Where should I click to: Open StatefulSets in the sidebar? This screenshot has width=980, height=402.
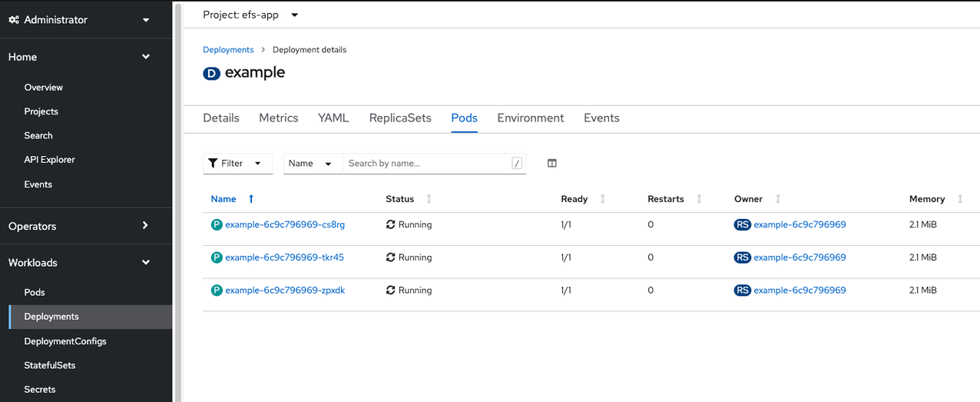(50, 365)
